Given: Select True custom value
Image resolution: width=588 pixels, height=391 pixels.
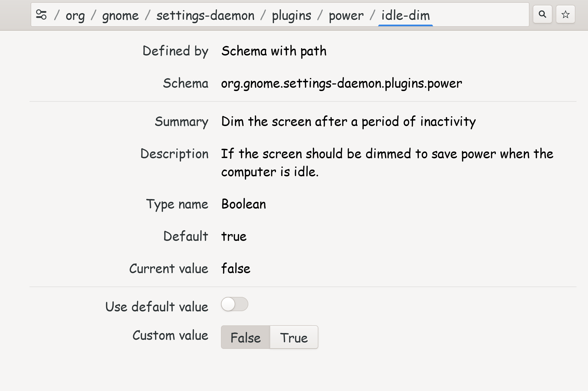Looking at the screenshot, I should point(294,337).
